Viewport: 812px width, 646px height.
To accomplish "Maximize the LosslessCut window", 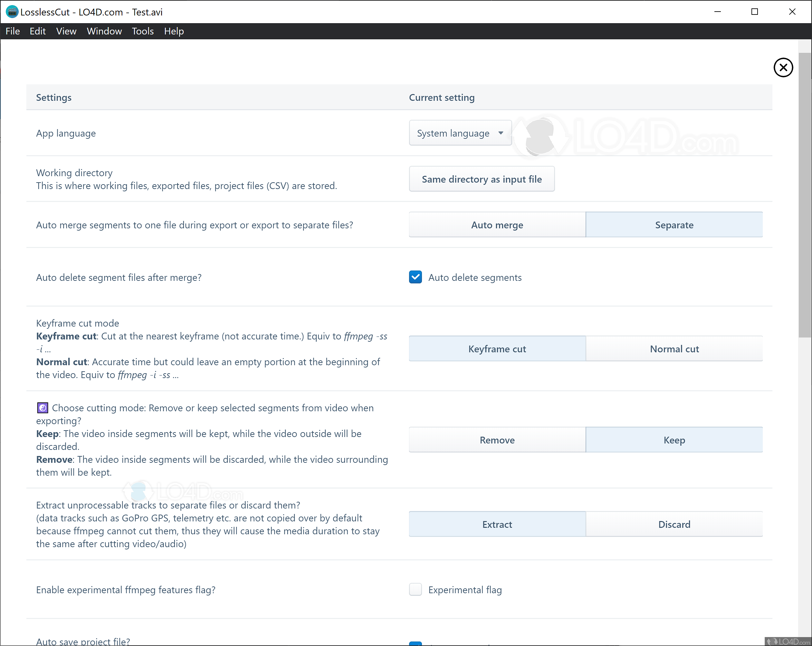I will click(754, 12).
